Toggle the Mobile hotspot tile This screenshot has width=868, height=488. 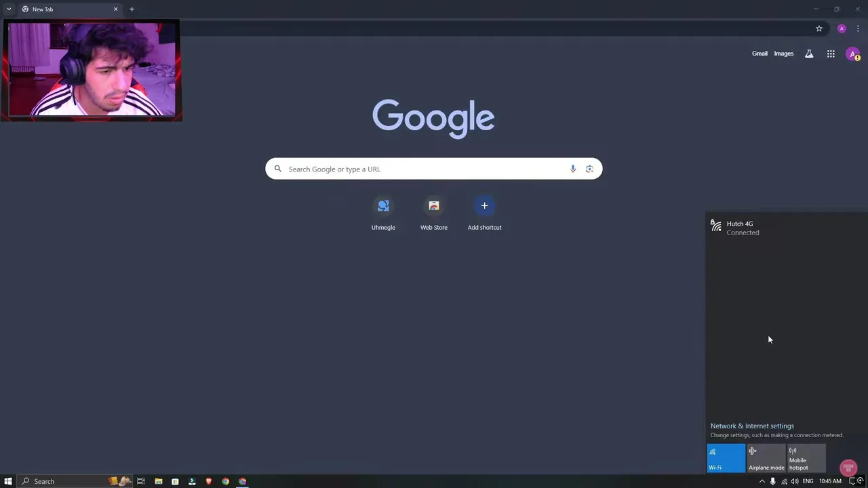click(x=806, y=458)
